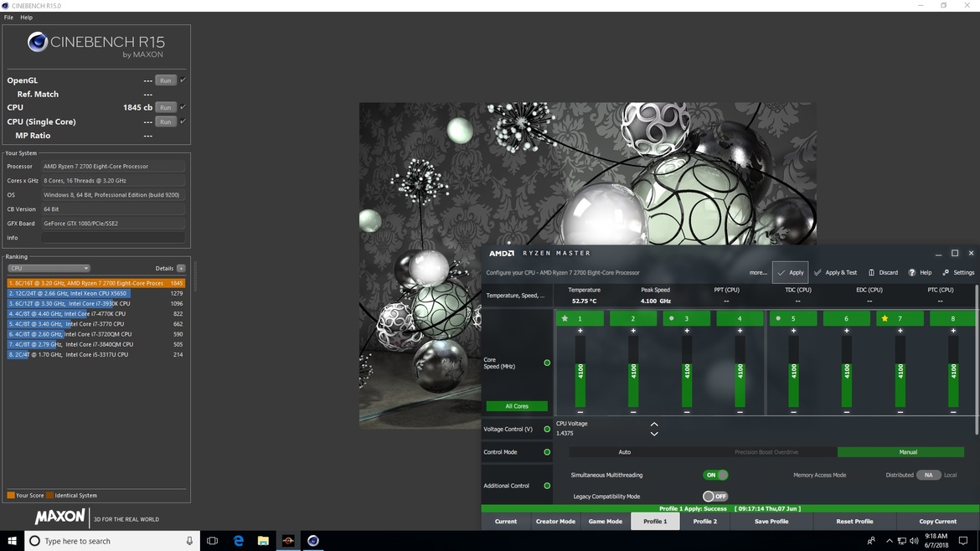Click the minus below core 5 slider
The height and width of the screenshot is (551, 980).
point(793,412)
